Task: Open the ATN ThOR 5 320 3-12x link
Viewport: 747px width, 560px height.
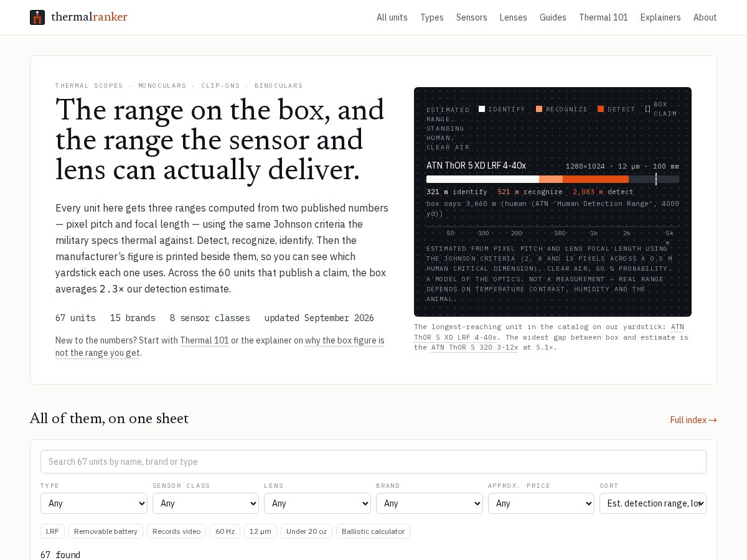Action: 474,347
